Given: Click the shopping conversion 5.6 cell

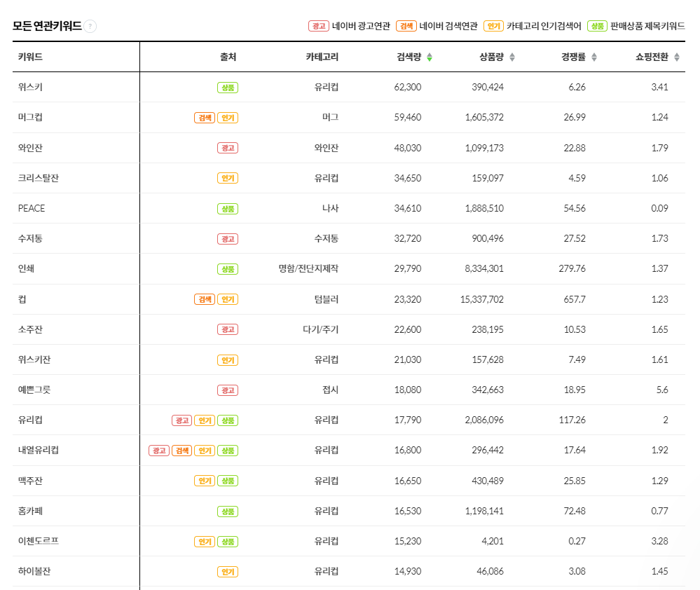Looking at the screenshot, I should tap(662, 390).
